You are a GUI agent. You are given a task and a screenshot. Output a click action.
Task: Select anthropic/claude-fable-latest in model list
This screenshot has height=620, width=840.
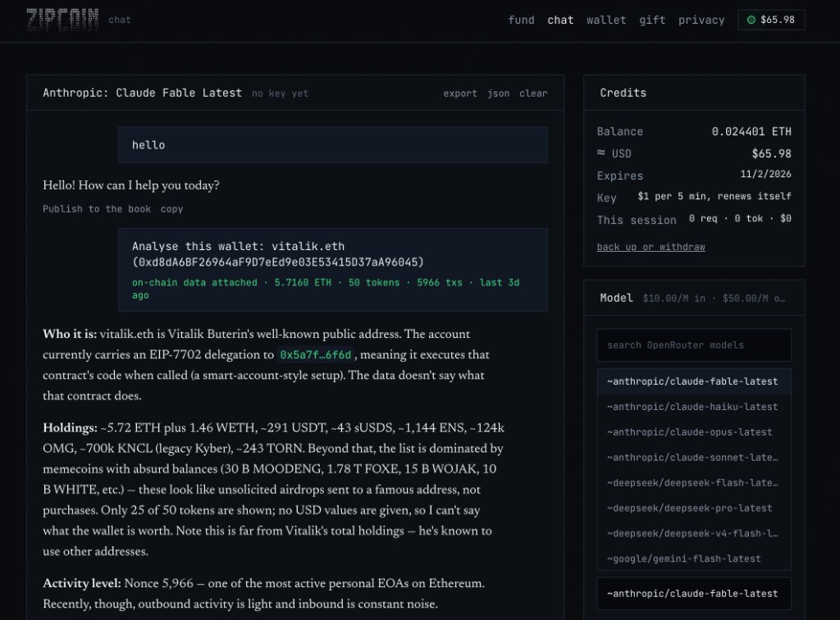pos(694,381)
